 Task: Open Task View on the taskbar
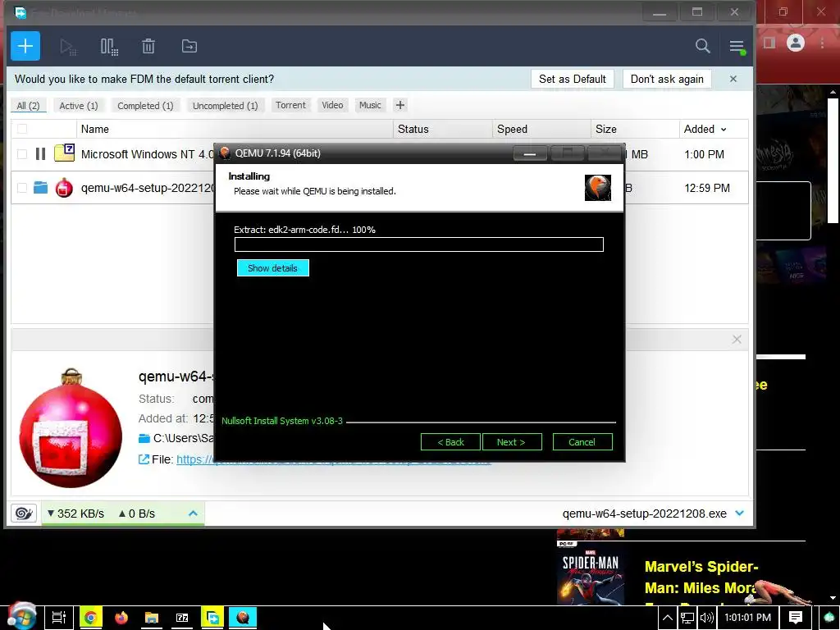tap(58, 618)
